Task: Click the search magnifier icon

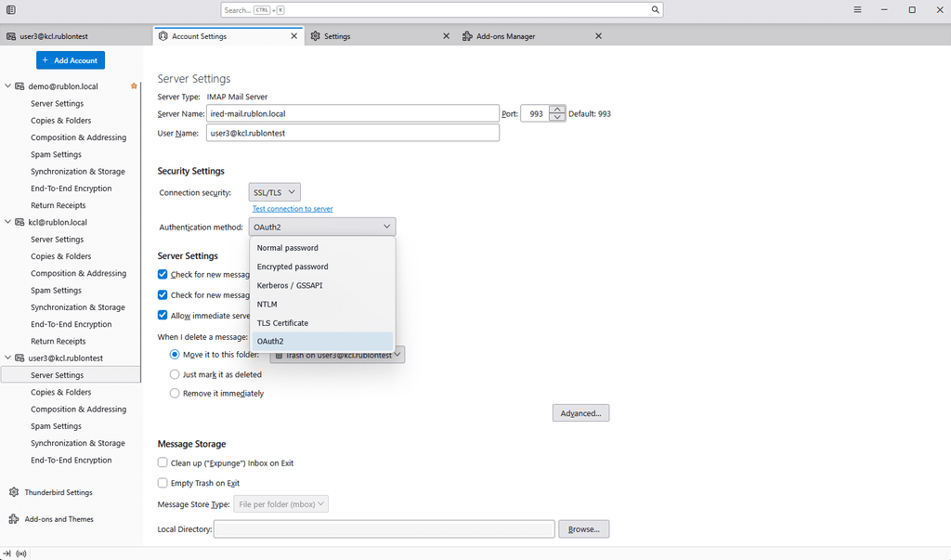Action: tap(655, 9)
